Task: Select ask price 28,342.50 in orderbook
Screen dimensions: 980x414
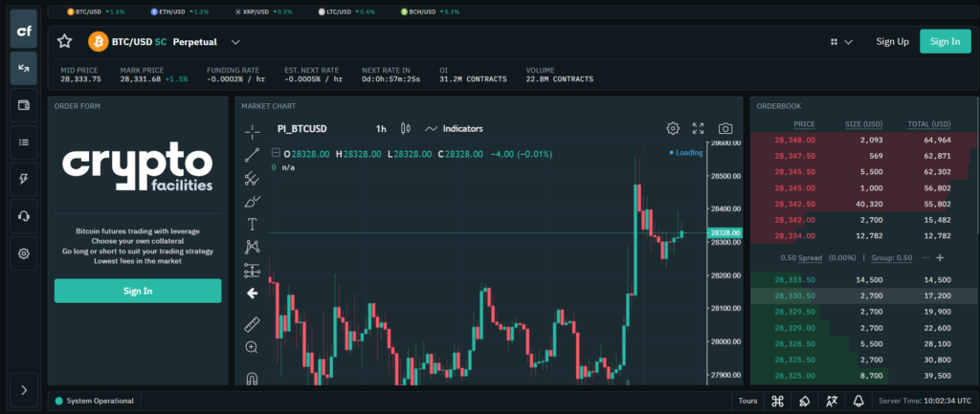Action: tap(795, 204)
